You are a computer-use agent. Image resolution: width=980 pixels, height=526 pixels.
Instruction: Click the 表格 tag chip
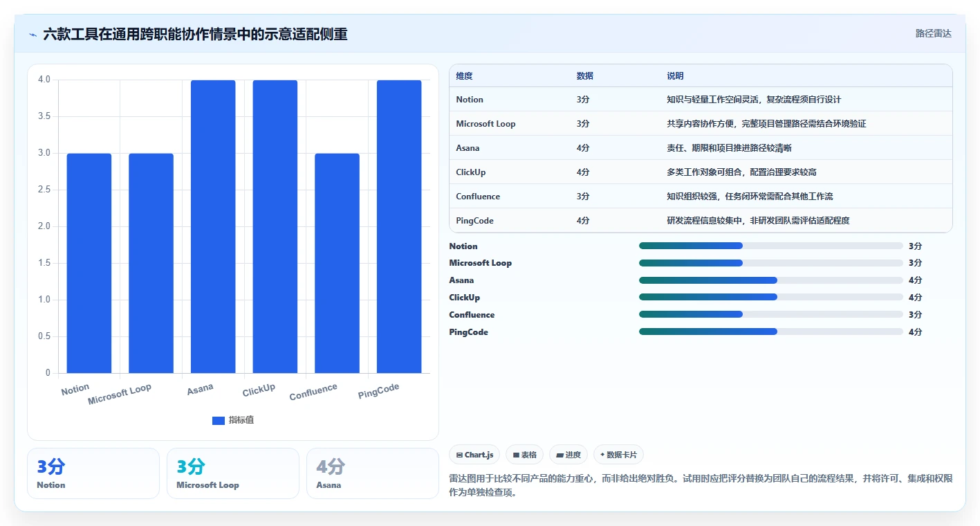pyautogui.click(x=524, y=455)
